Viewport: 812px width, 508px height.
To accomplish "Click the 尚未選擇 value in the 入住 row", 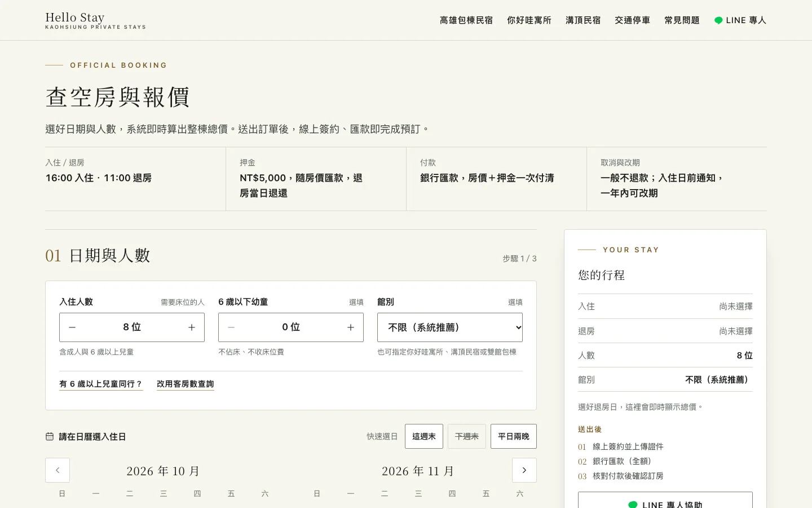I will click(736, 306).
